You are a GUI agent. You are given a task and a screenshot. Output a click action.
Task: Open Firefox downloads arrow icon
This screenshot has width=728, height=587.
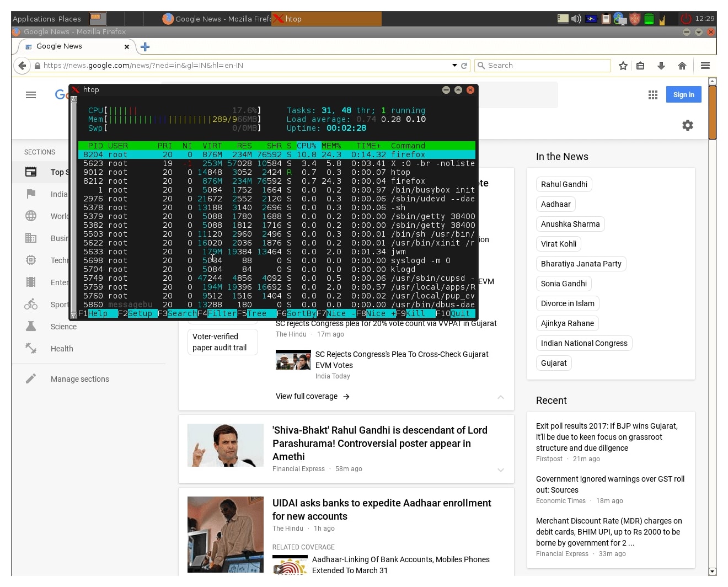(661, 66)
